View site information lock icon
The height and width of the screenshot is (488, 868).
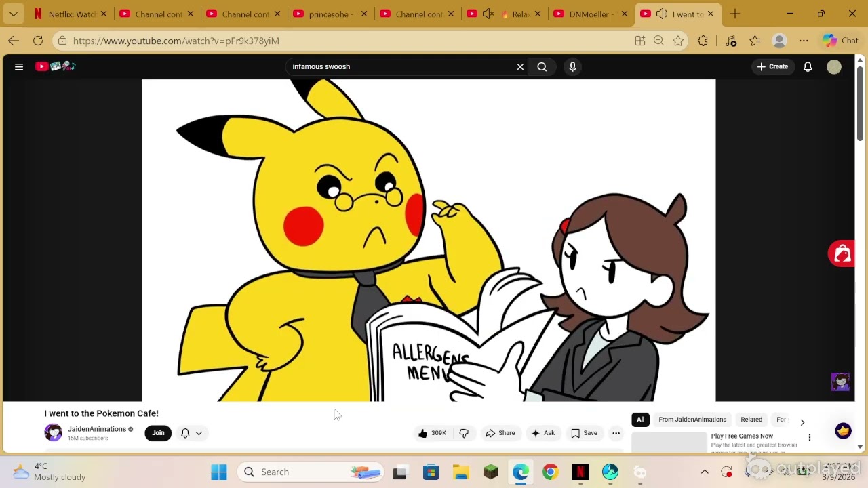(x=62, y=41)
